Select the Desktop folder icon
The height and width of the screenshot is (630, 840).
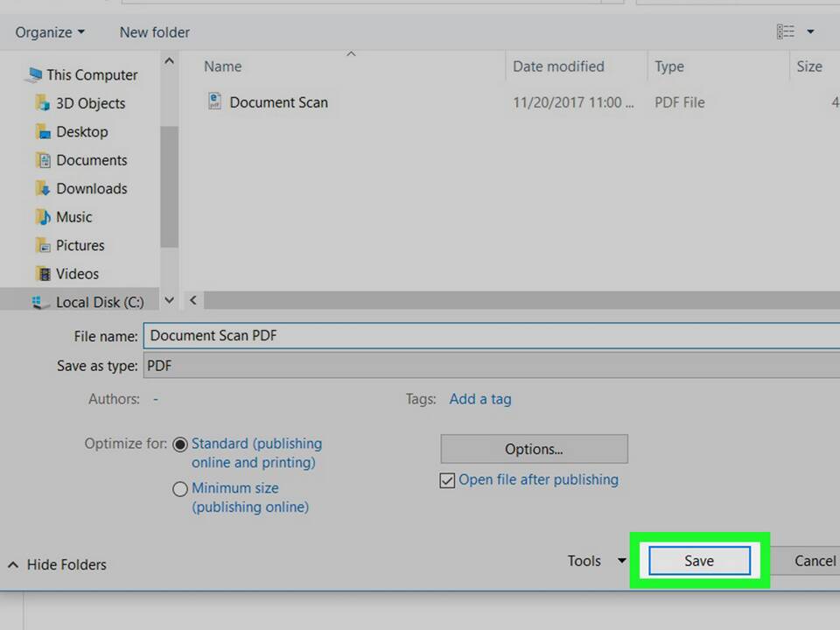[x=43, y=131]
